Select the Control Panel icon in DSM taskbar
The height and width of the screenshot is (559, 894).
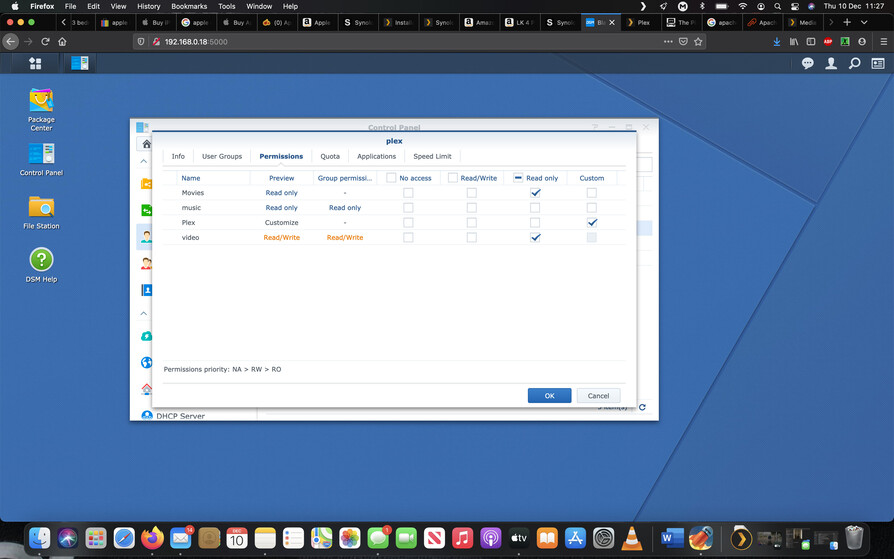tap(80, 63)
